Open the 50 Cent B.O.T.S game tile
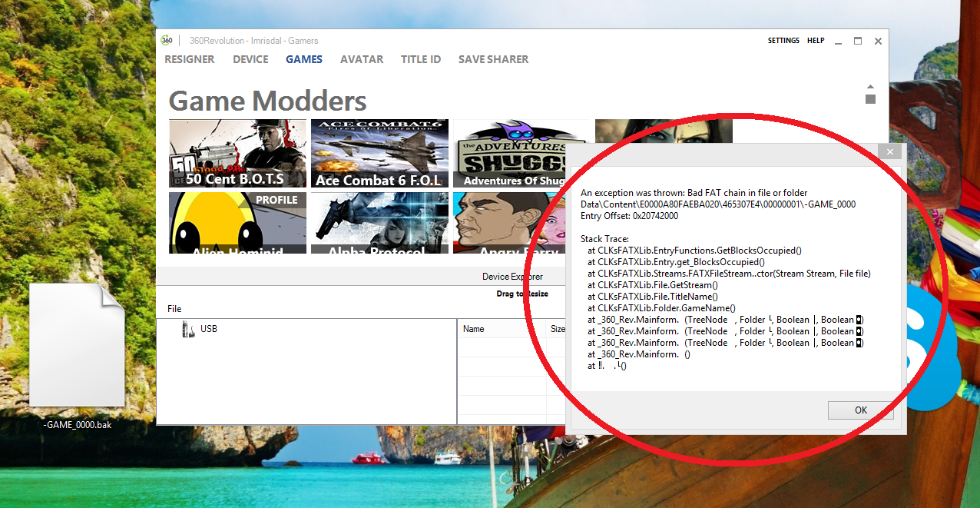980x508 pixels. 237,154
